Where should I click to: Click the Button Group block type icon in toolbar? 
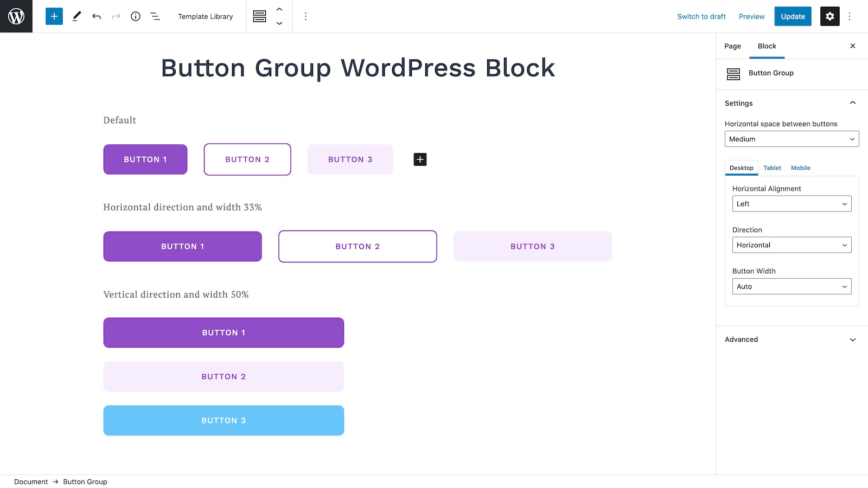260,16
